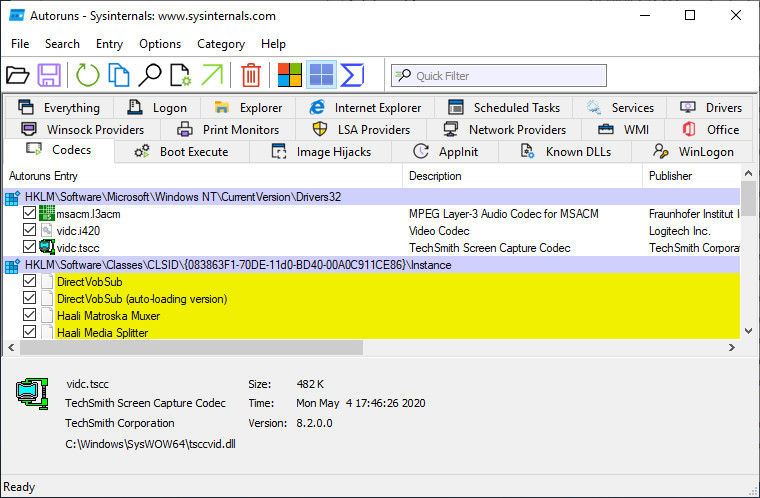Viewport: 760px width, 498px height.
Task: Open the Options menu
Action: click(x=160, y=44)
